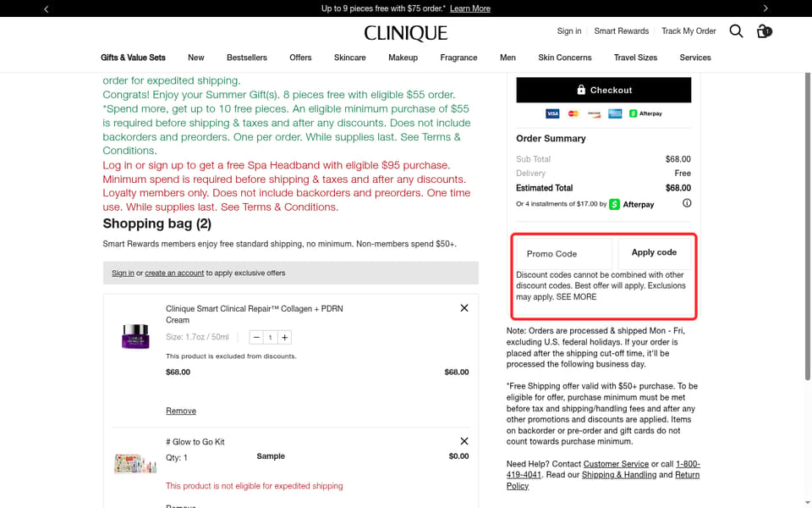This screenshot has width=812, height=508.
Task: Click the Sample label on Glow Kit
Action: (x=271, y=456)
